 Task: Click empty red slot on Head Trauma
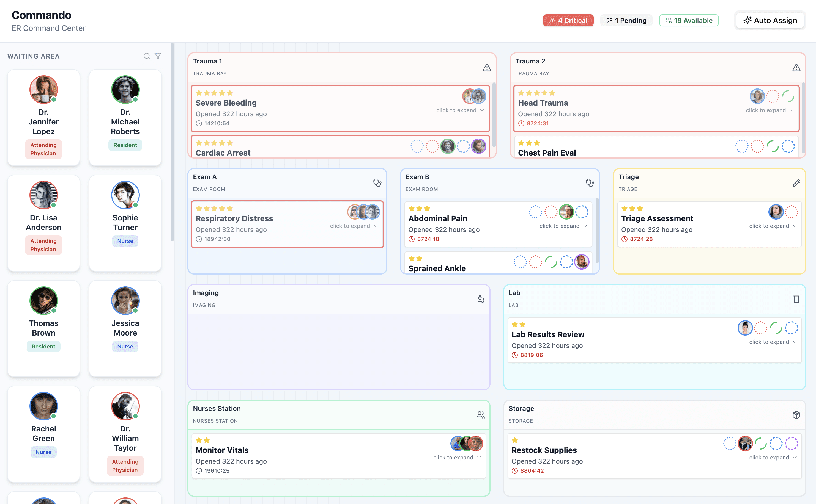click(x=773, y=96)
